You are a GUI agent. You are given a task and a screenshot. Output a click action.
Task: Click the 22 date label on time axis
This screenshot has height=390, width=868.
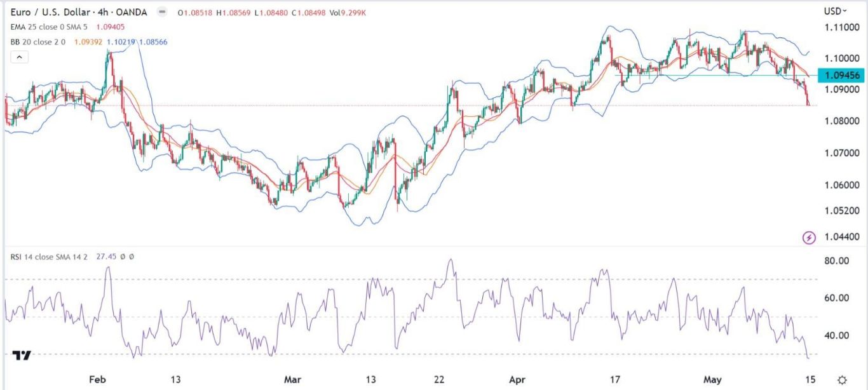439,379
